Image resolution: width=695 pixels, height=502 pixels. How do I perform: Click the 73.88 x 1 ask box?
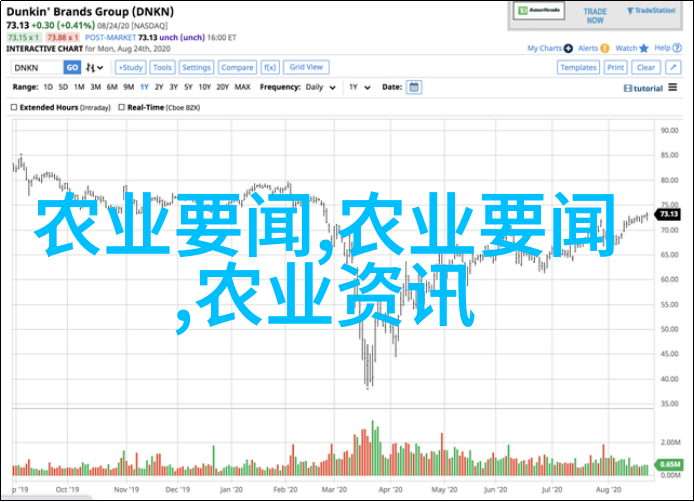63,38
